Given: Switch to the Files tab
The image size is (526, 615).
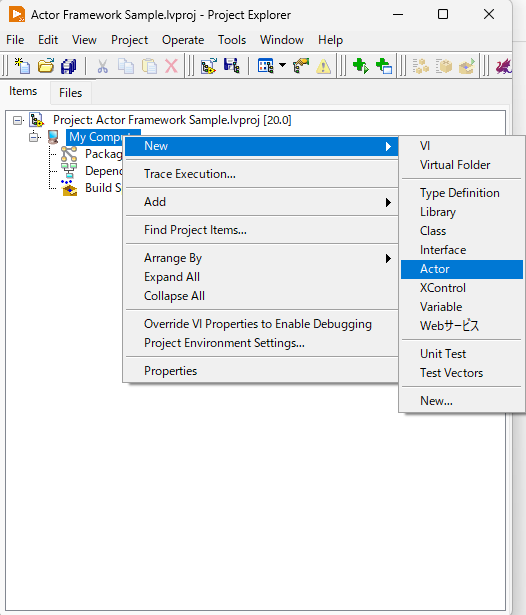Looking at the screenshot, I should coord(71,93).
